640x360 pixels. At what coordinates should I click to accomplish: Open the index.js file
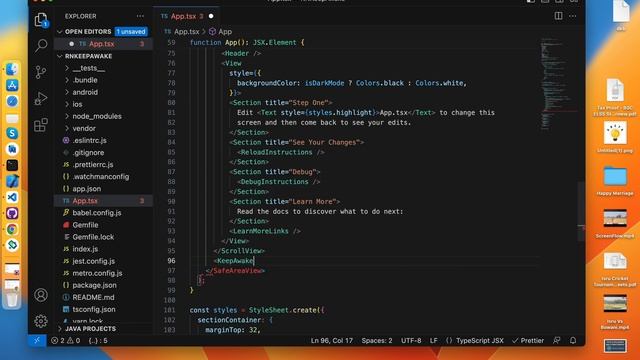[85, 249]
